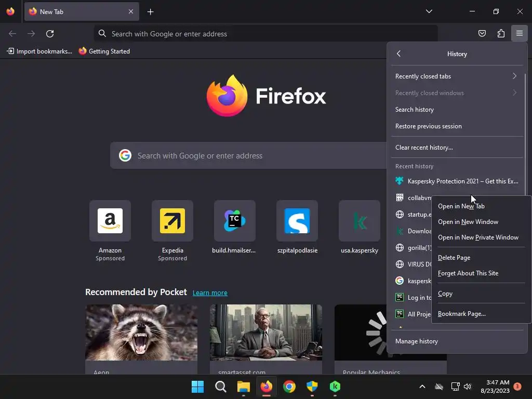532x399 pixels.
Task: Select Copy from context menu
Action: tap(482, 294)
